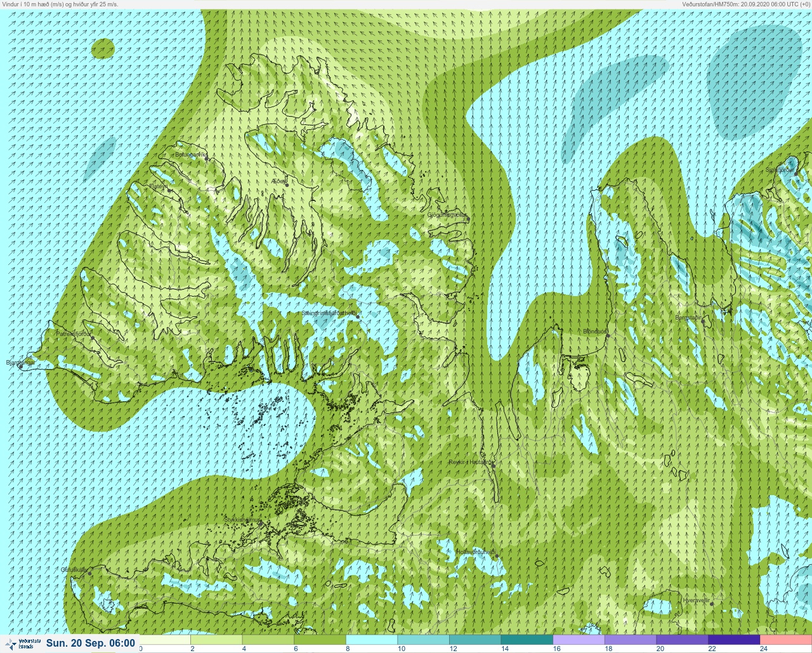Image resolution: width=812 pixels, height=653 pixels.
Task: Click the Reykir í Hrútafirði station label
Action: pos(471,462)
